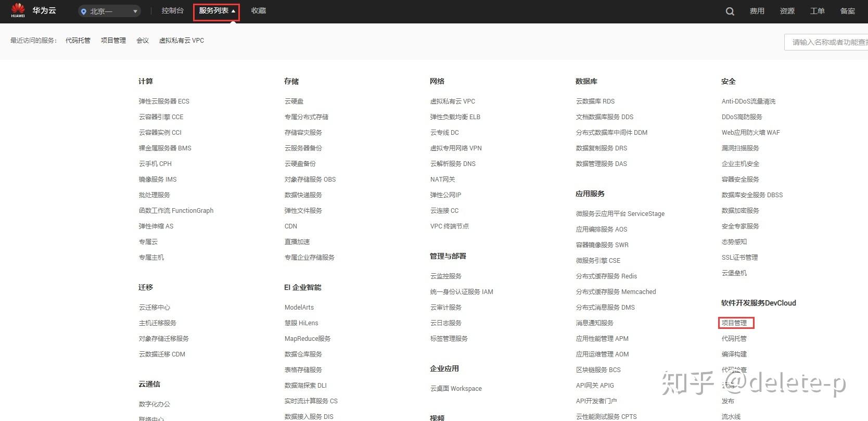The image size is (868, 421).
Task: Open ModelArts service
Action: tap(299, 308)
